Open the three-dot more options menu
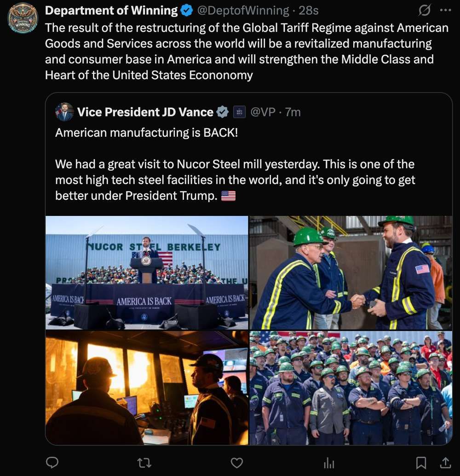Screen dimensions: 460x476 tap(445, 10)
